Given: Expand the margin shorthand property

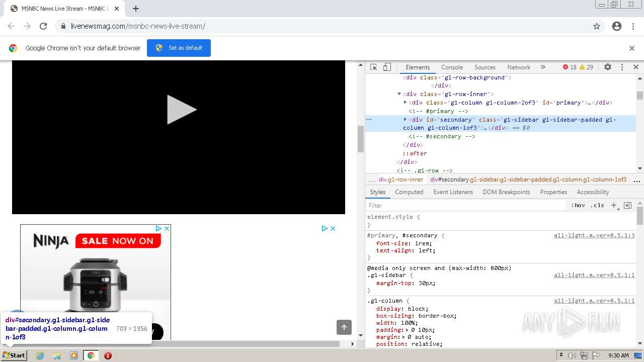Looking at the screenshot, I should [x=404, y=337].
